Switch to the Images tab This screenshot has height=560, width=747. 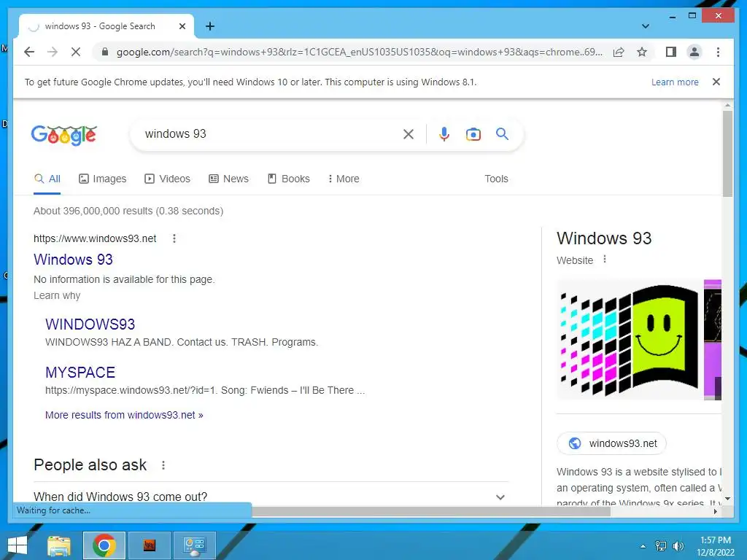(x=102, y=179)
